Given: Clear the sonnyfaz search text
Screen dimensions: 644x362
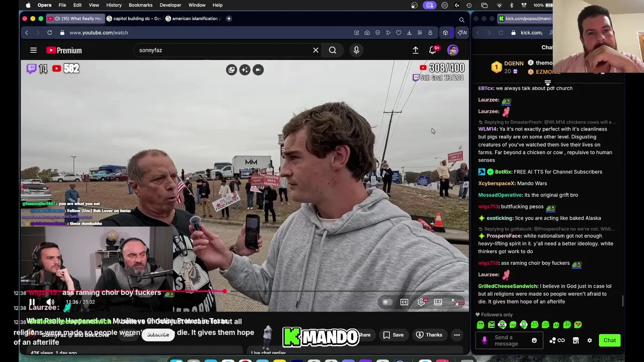Looking at the screenshot, I should click(315, 50).
